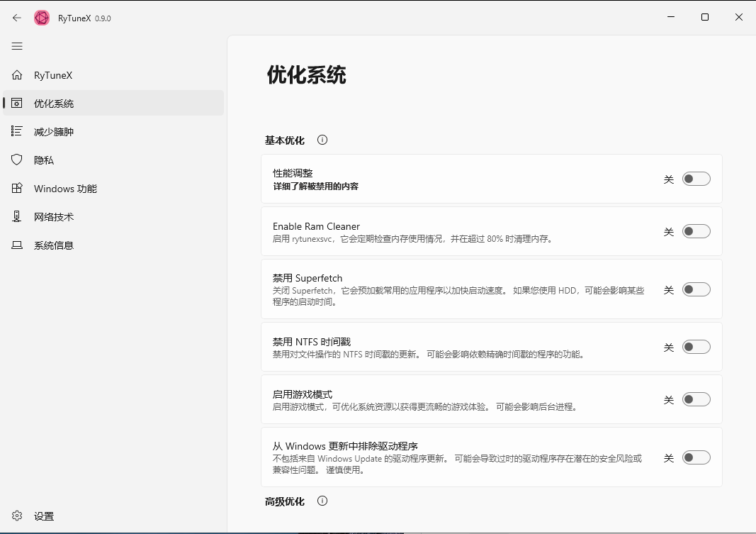
Task: Click the back arrow button
Action: [x=16, y=17]
